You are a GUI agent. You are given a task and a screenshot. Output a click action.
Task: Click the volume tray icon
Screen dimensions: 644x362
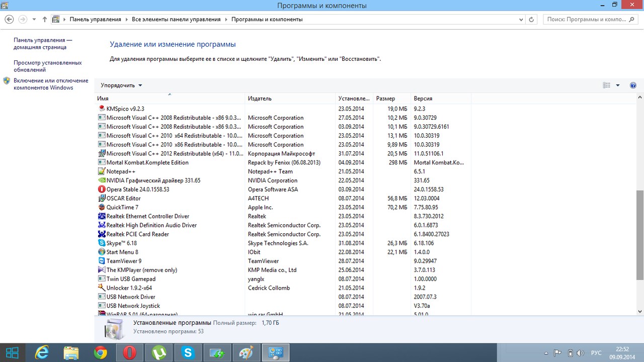tap(581, 353)
